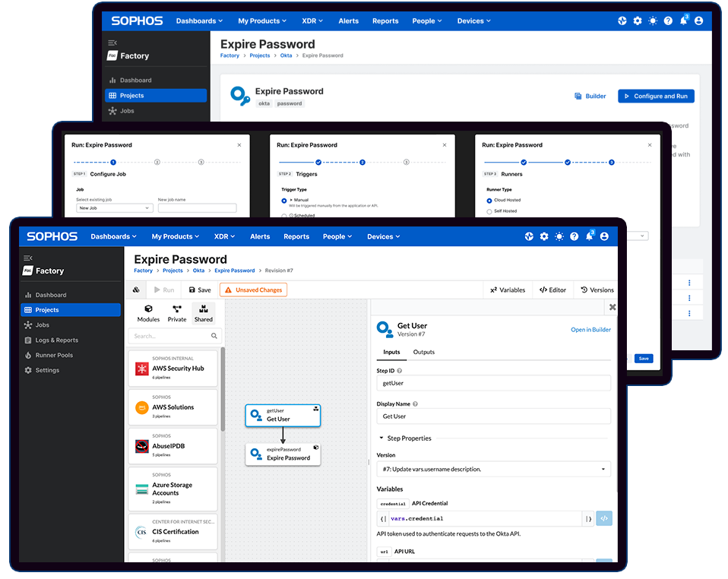Select the Shared modules icon
The image size is (728, 579).
[x=204, y=309]
